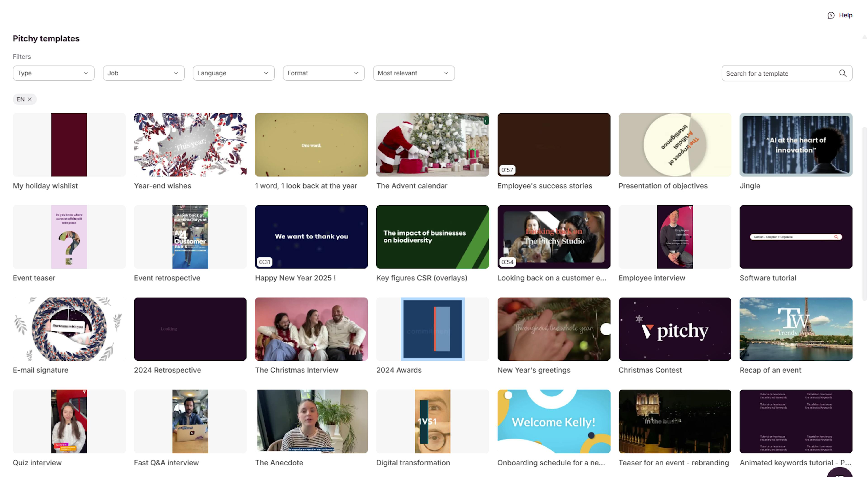
Task: Expand the Job filter dropdown
Action: pos(143,73)
